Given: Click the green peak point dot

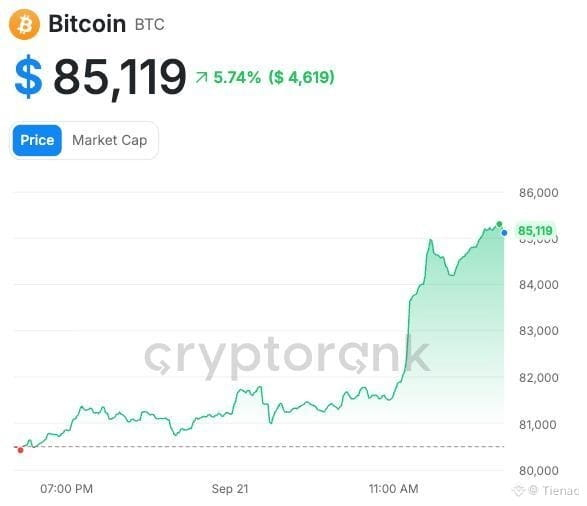Looking at the screenshot, I should (x=499, y=224).
